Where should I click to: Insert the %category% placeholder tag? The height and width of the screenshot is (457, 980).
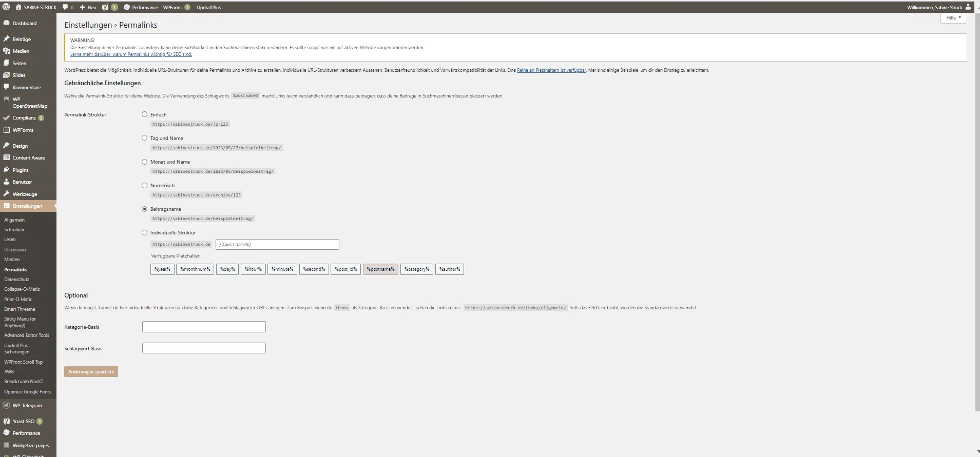point(417,269)
